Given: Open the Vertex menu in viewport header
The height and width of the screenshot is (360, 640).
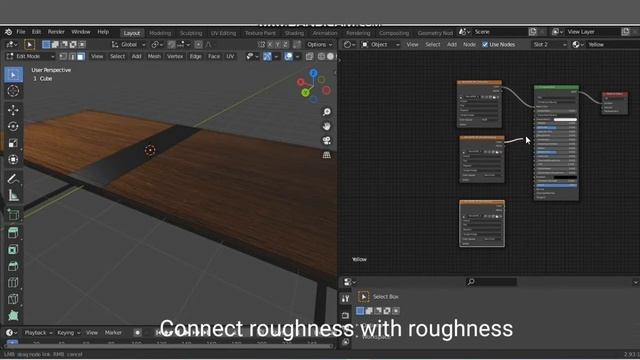Looking at the screenshot, I should (x=175, y=56).
